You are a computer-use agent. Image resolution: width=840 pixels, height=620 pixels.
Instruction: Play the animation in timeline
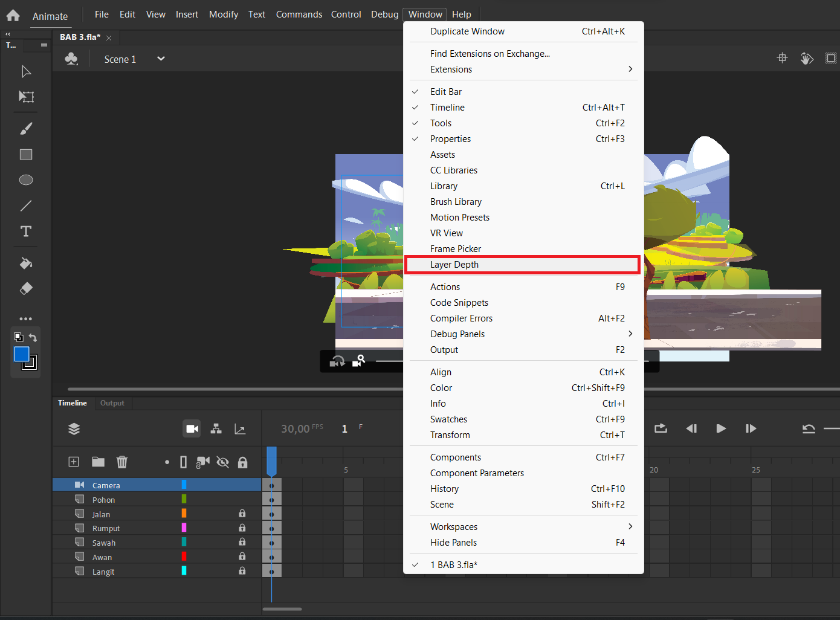pyautogui.click(x=721, y=429)
